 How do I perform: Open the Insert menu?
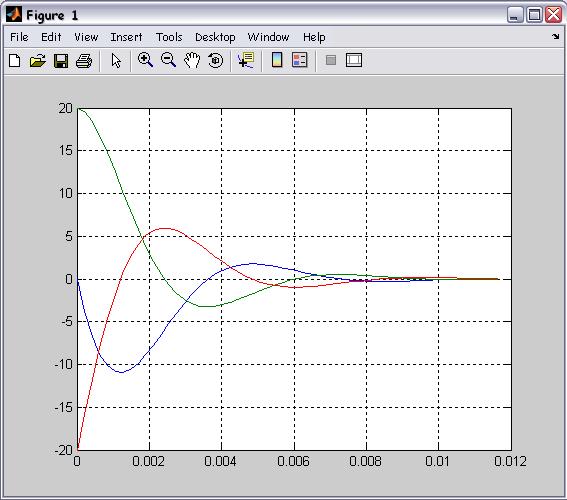coord(126,37)
